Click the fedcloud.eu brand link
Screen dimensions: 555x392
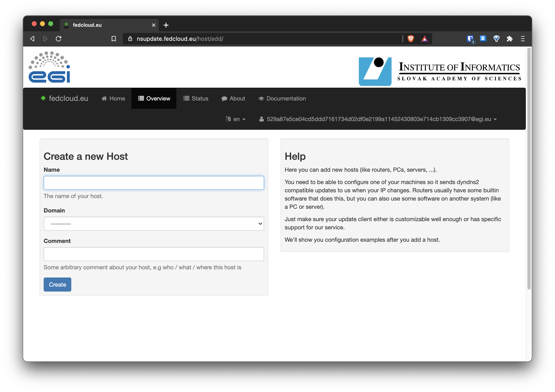point(64,98)
